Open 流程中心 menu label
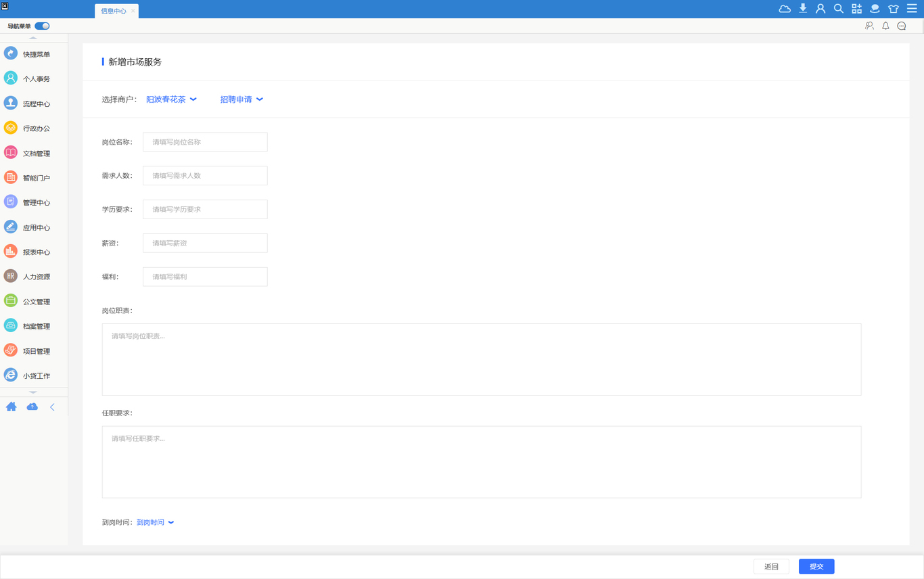Screen dimensions: 924x579 [37, 104]
